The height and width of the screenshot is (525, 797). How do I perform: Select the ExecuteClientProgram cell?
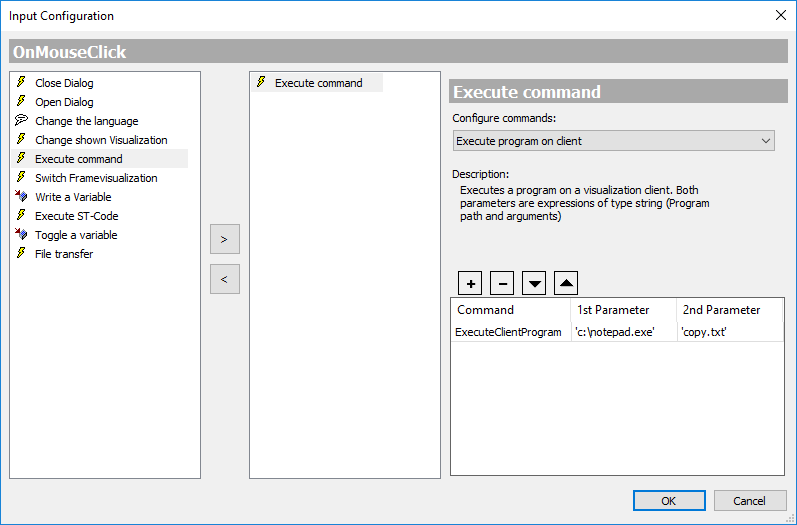pos(511,332)
